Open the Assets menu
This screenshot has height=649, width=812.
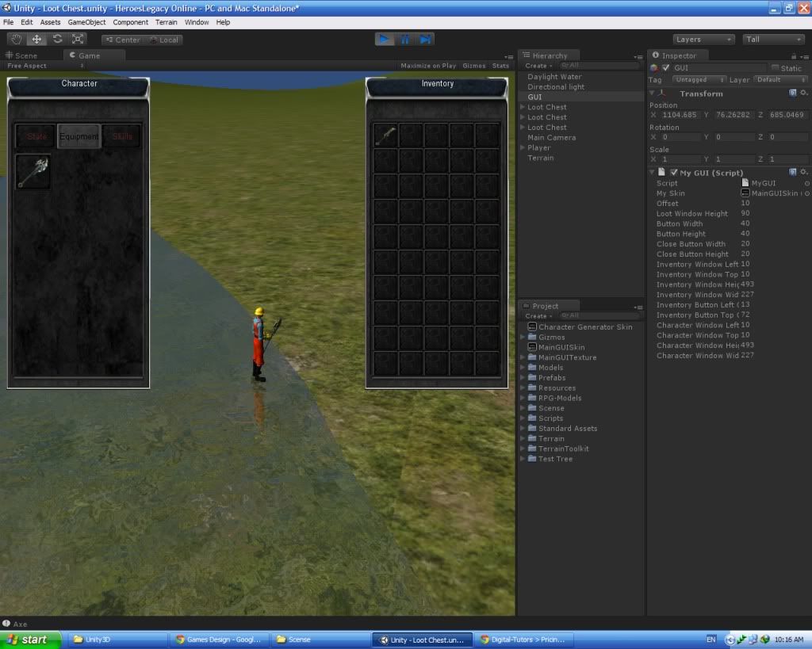click(50, 22)
